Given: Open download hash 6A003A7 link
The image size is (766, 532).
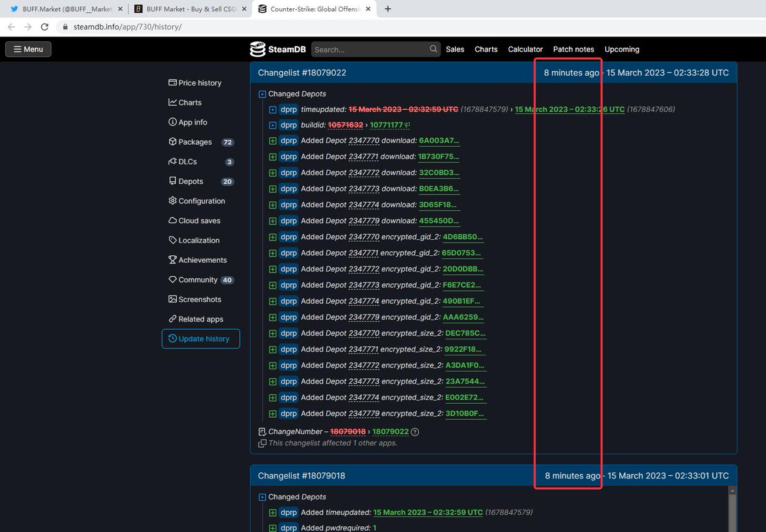Looking at the screenshot, I should click(439, 141).
